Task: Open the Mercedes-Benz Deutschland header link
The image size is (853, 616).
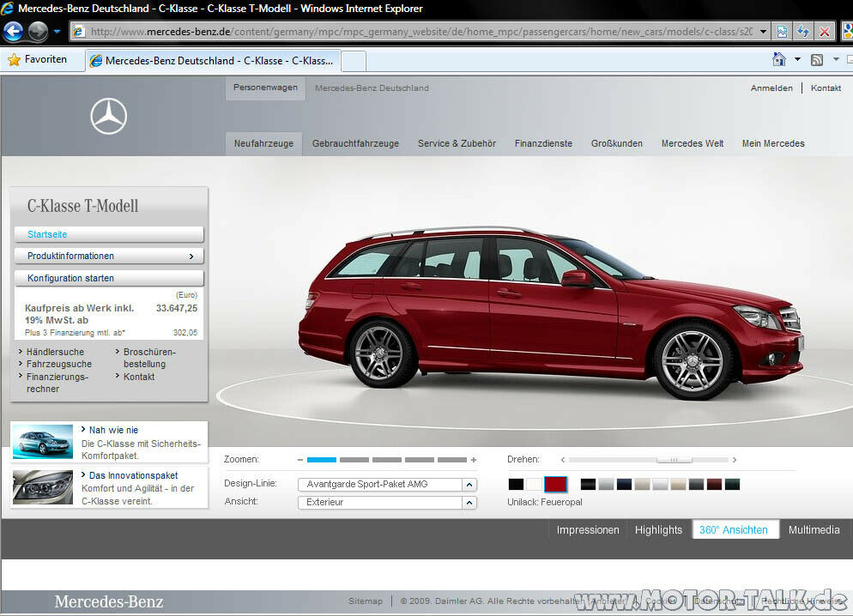Action: point(372,88)
